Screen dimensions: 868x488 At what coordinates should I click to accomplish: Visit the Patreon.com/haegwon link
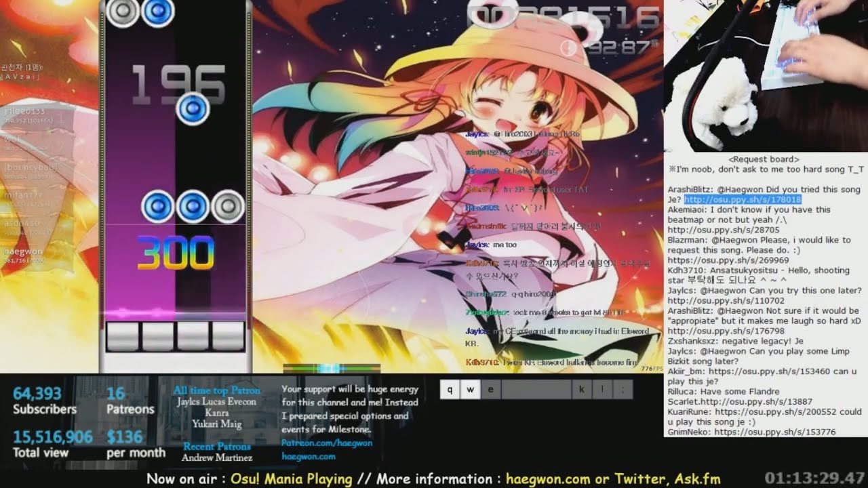point(327,443)
